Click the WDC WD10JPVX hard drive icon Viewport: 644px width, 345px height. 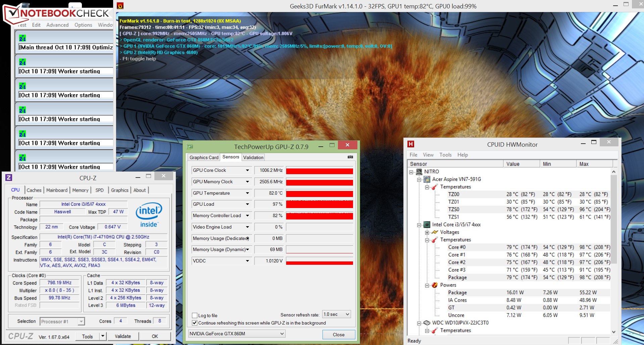[427, 323]
